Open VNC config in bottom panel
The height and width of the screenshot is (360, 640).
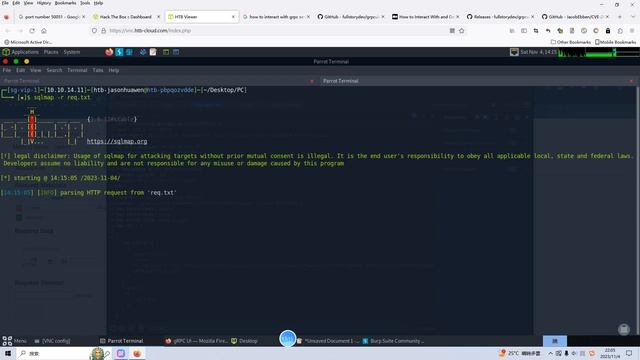point(52,341)
